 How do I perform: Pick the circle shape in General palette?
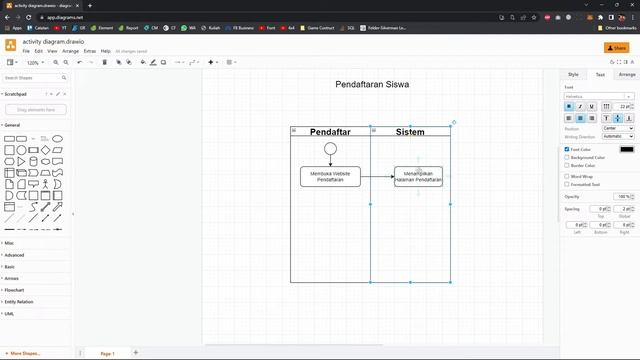point(21,150)
